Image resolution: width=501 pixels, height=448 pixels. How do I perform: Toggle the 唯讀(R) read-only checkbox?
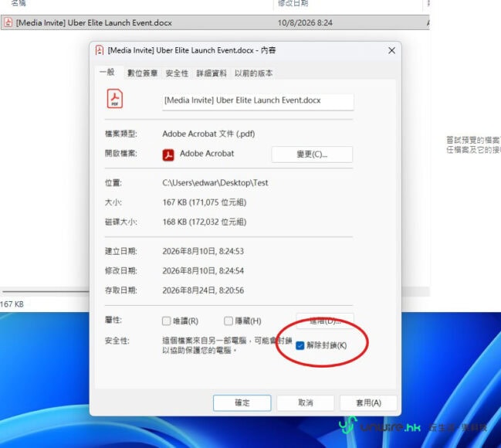coord(167,321)
